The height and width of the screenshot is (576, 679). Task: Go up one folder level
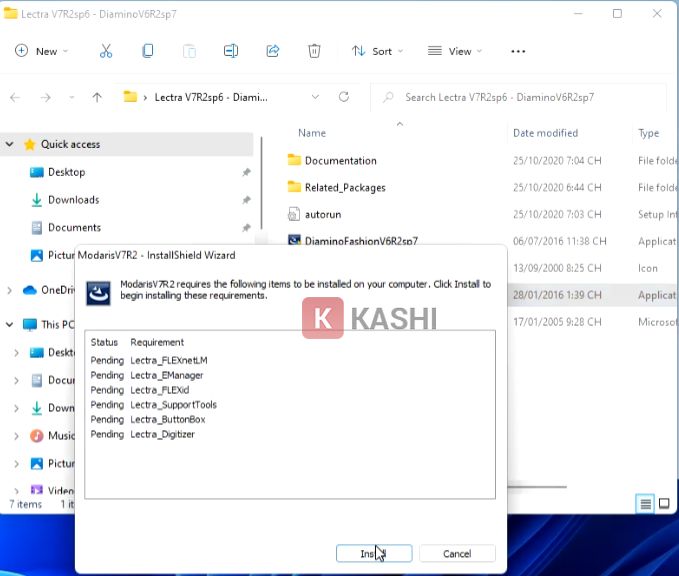click(97, 97)
